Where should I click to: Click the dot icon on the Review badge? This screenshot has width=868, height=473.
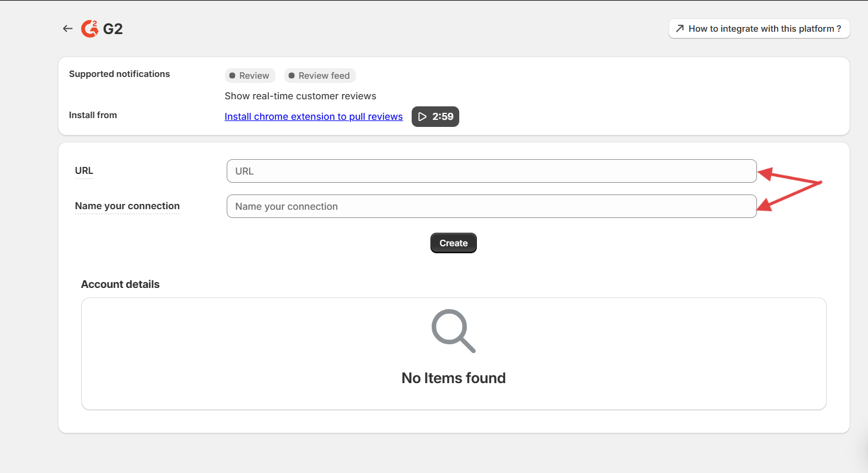232,76
